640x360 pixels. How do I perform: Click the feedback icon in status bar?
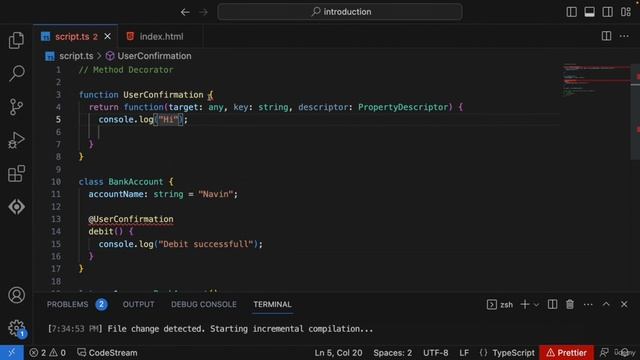(x=604, y=353)
